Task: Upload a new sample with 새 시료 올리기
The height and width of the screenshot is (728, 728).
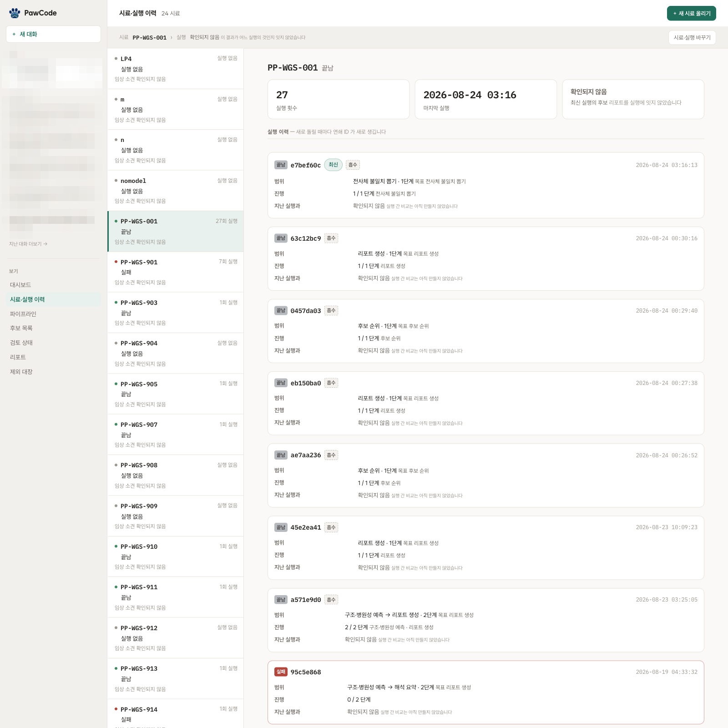Action: pos(691,13)
